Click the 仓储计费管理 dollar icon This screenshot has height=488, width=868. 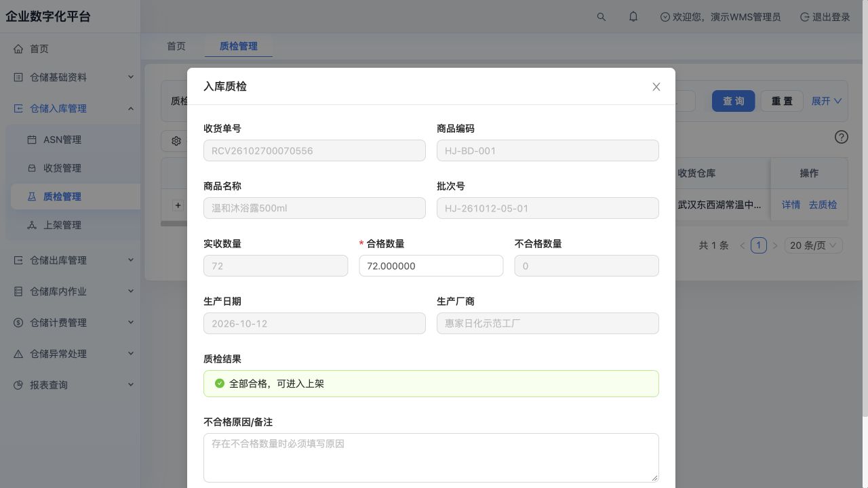point(18,323)
